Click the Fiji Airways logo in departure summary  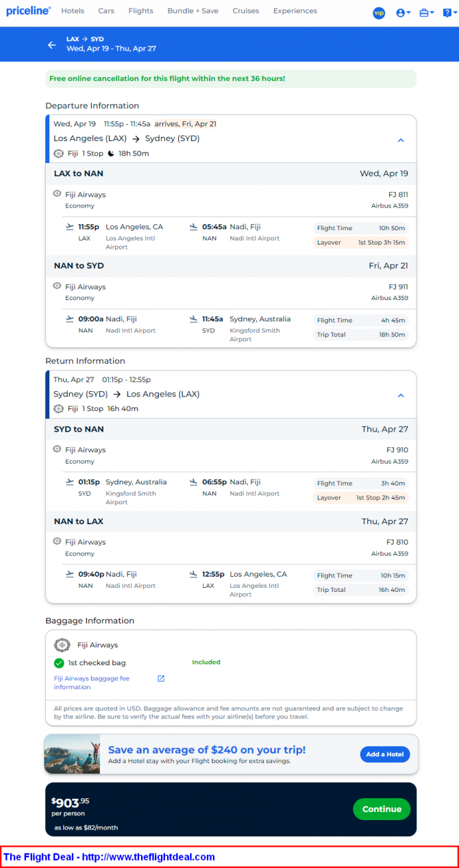tap(58, 153)
